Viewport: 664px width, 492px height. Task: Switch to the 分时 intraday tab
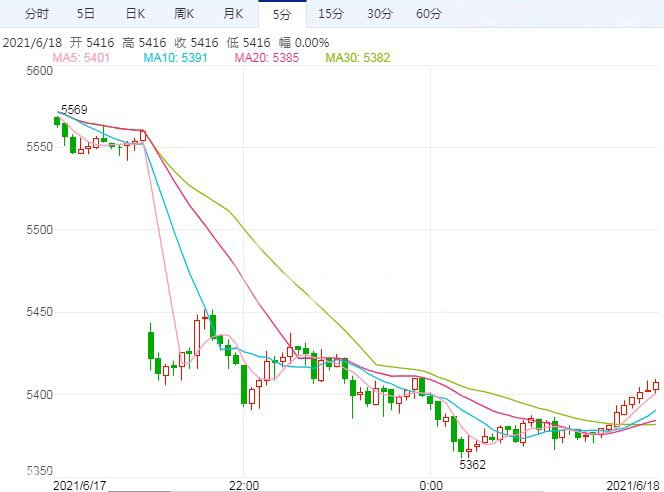click(36, 13)
